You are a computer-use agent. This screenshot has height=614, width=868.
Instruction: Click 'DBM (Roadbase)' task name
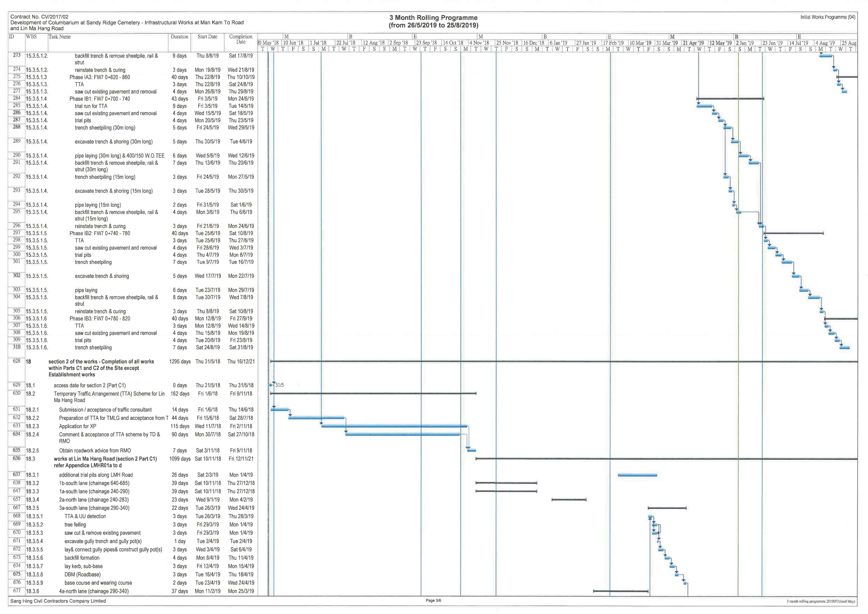82,574
